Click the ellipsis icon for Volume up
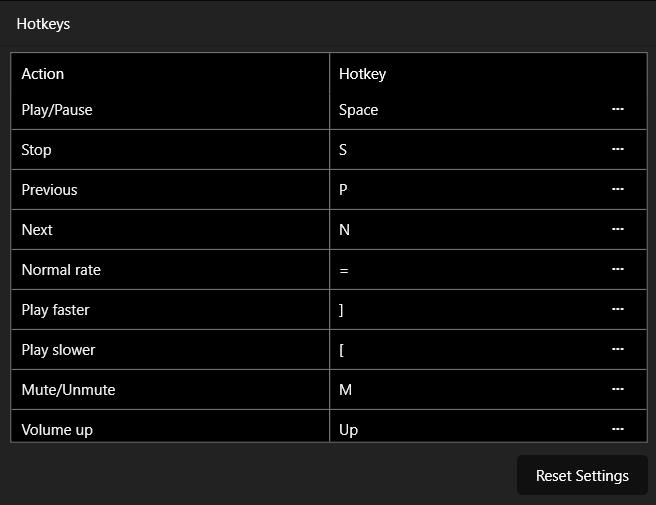The width and height of the screenshot is (656, 505). point(617,429)
